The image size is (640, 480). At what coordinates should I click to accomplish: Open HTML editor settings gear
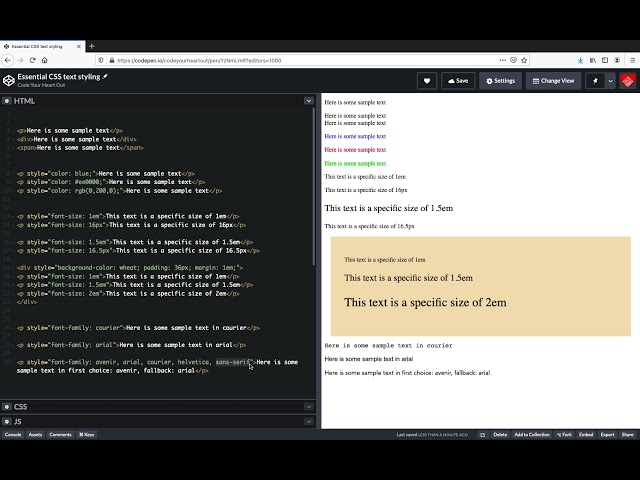(x=7, y=101)
